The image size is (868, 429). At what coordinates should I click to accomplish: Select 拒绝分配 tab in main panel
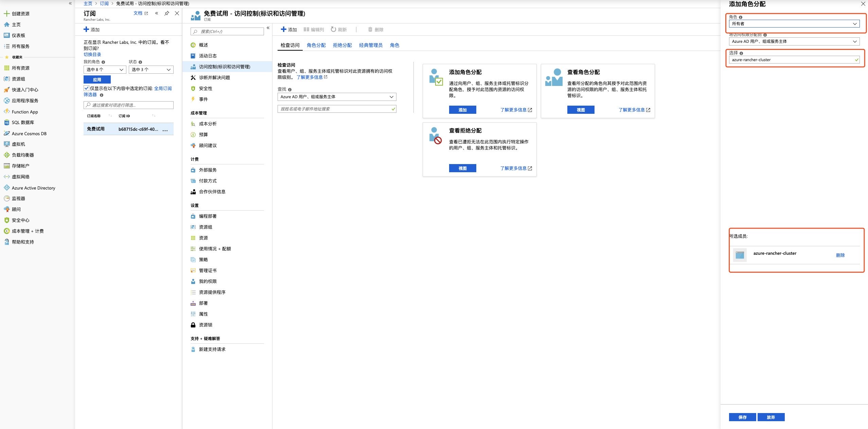341,45
